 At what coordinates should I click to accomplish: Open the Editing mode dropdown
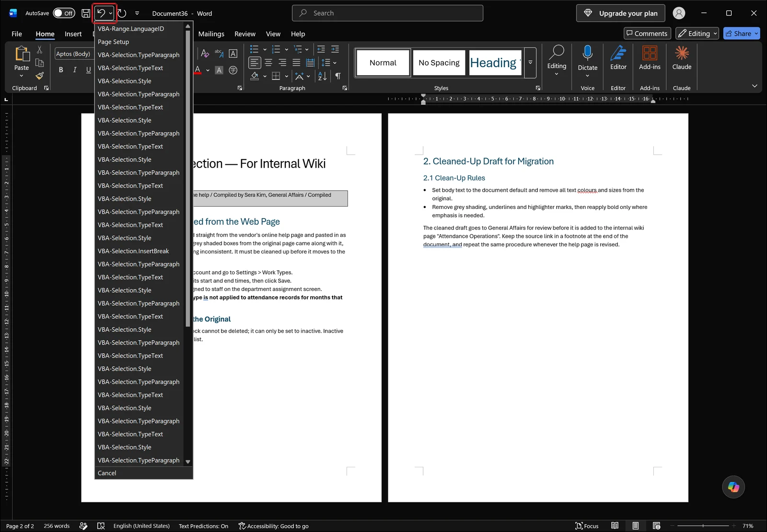point(697,34)
